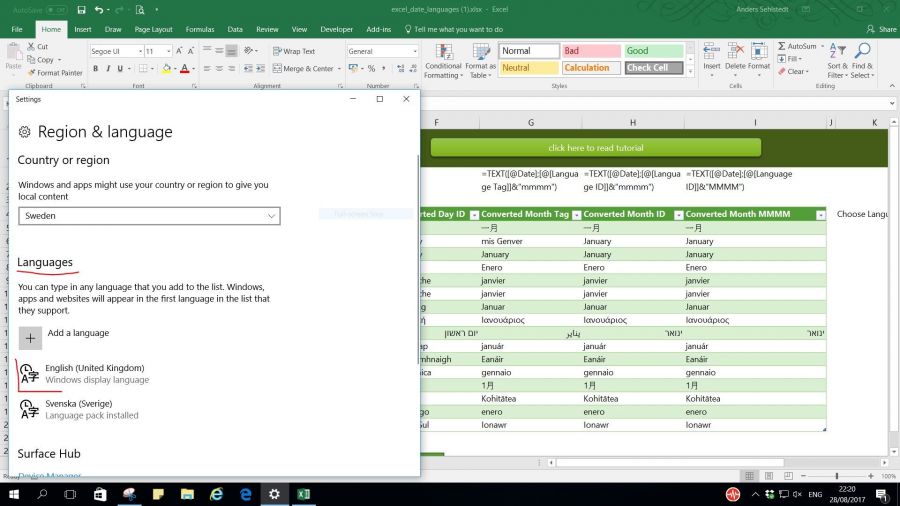Apply the Calculation cell style
900x506 pixels.
(x=591, y=68)
